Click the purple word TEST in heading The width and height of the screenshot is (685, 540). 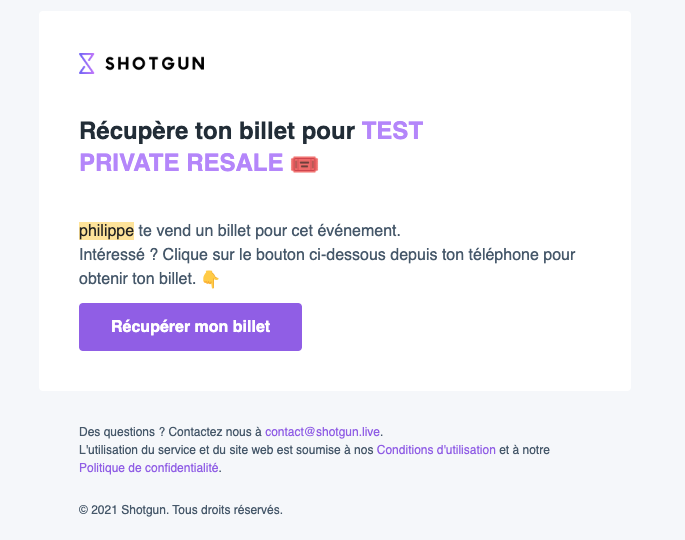392,131
